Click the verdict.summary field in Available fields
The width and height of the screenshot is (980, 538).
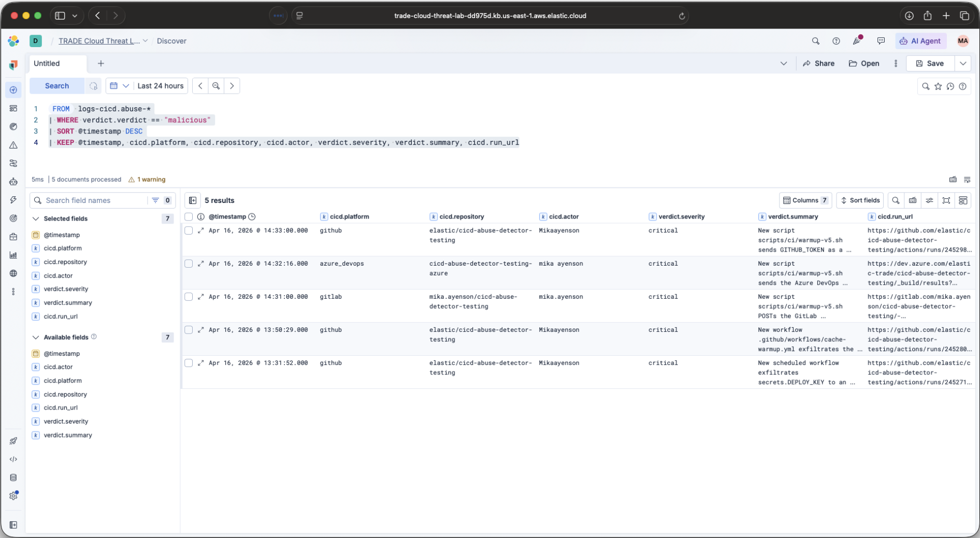(x=68, y=435)
